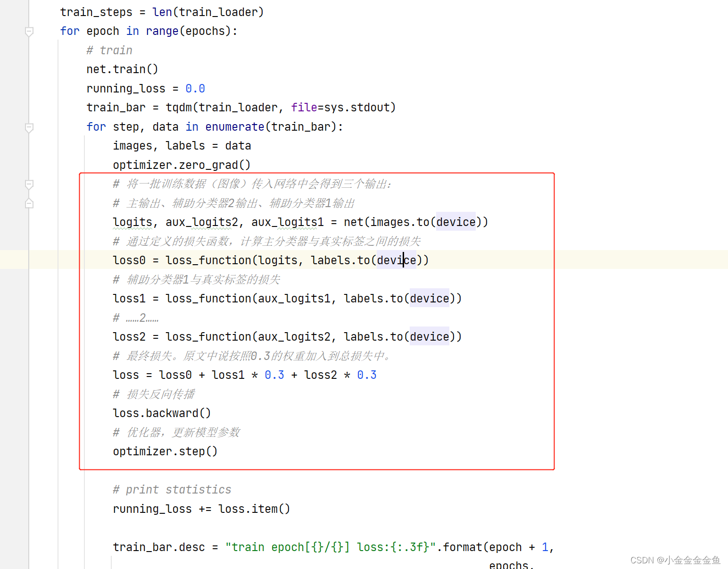Click the '辅助分类器1与真实标签的损失' comment
Screen dimensions: 728x569
(197, 279)
